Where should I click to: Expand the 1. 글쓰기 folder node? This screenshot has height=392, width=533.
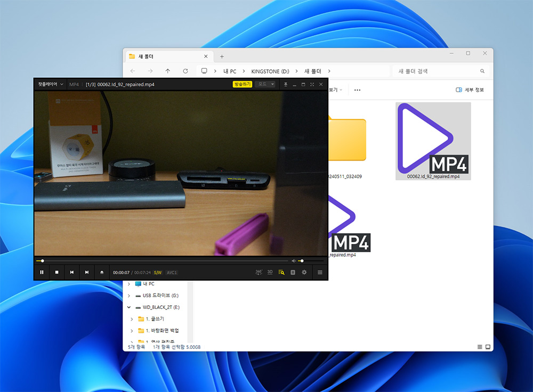(132, 319)
